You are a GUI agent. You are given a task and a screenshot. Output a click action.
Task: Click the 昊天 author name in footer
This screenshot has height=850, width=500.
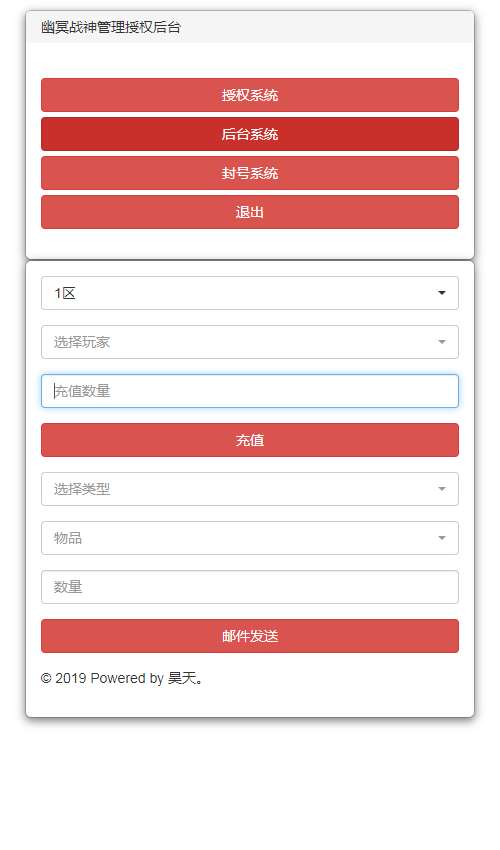pos(182,678)
